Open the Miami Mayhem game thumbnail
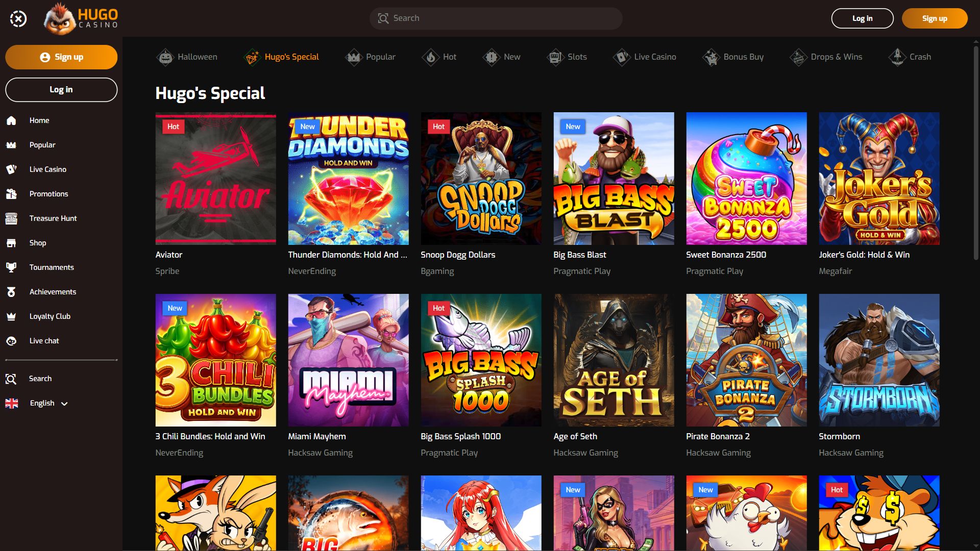This screenshot has height=551, width=980. (348, 360)
